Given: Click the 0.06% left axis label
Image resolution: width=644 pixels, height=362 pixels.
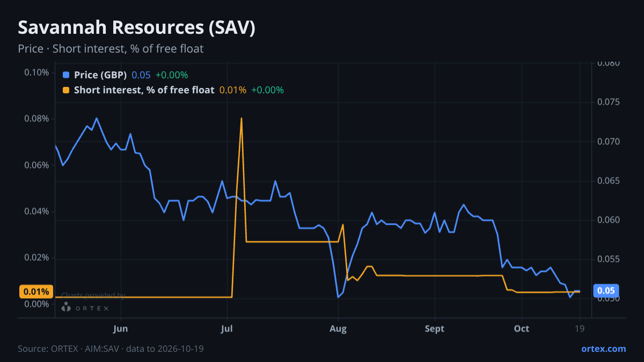Looking at the screenshot, I should coord(36,165).
